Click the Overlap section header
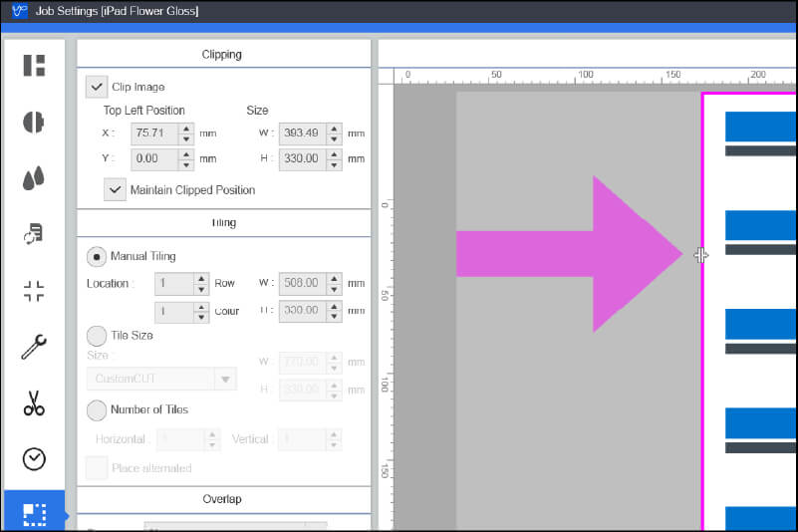This screenshot has height=532, width=798. pos(222,499)
